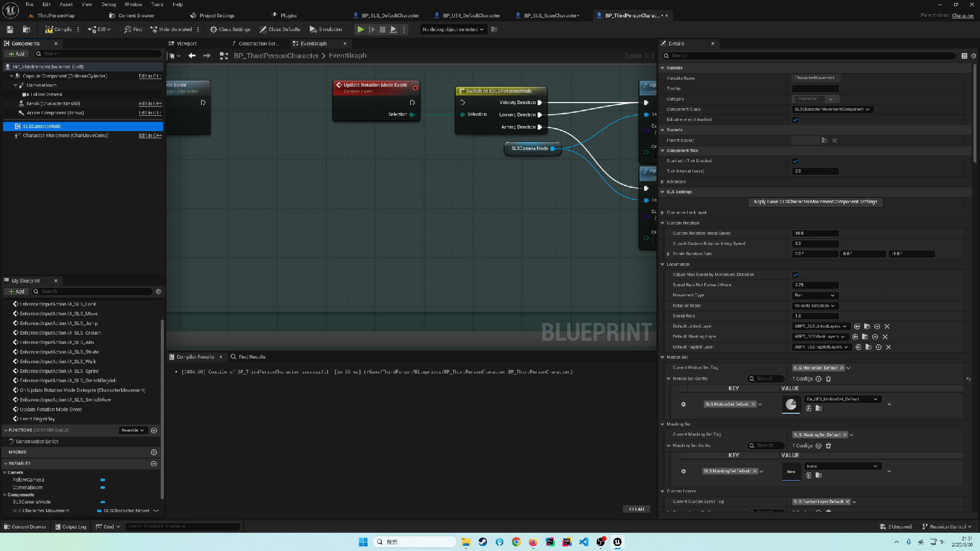980x551 pixels.
Task: Expand the Strafe Rotation Rate property
Action: coord(668,254)
